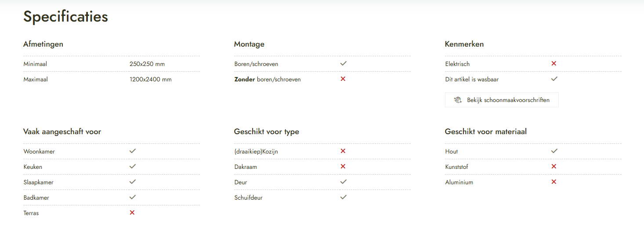Click the washing hand icon in schoonmaakvoorschriften button
This screenshot has width=644, height=234.
pyautogui.click(x=458, y=100)
